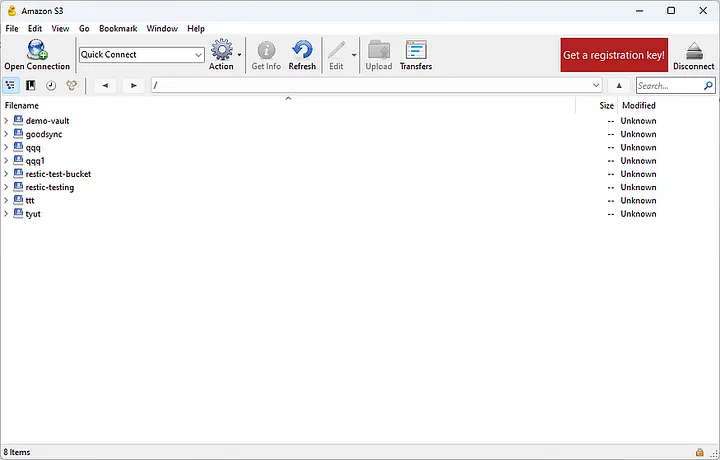This screenshot has width=720, height=460.
Task: Click in the Search field
Action: (x=669, y=85)
